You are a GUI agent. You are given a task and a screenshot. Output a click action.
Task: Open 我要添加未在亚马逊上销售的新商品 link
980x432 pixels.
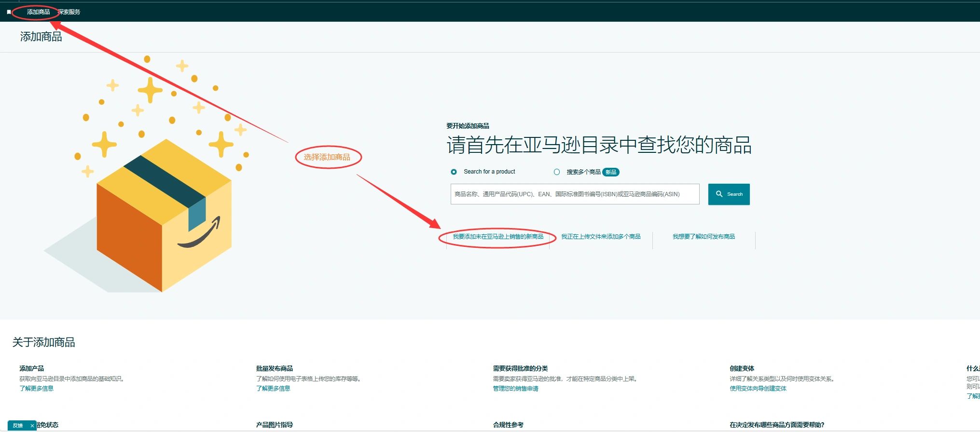(498, 237)
